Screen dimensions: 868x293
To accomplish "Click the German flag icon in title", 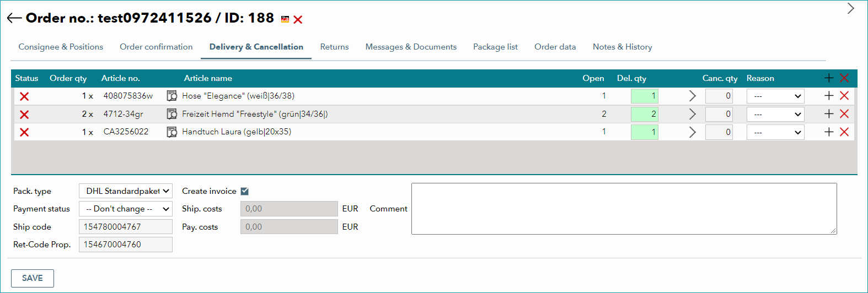I will (285, 19).
